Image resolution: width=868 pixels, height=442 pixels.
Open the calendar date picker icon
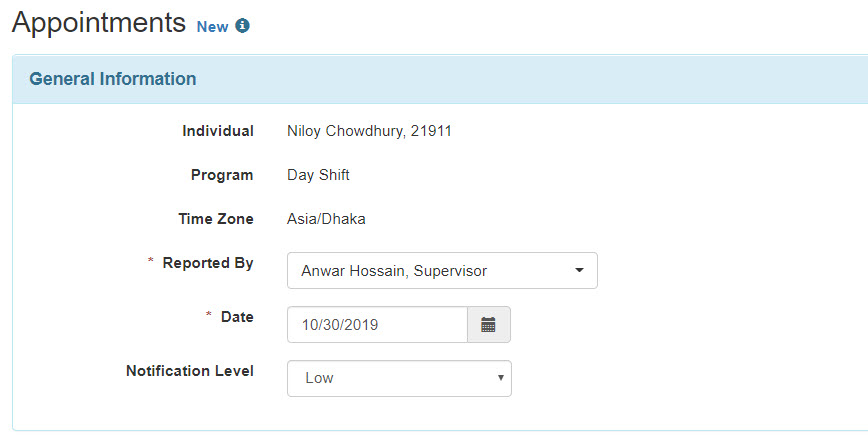pyautogui.click(x=488, y=325)
